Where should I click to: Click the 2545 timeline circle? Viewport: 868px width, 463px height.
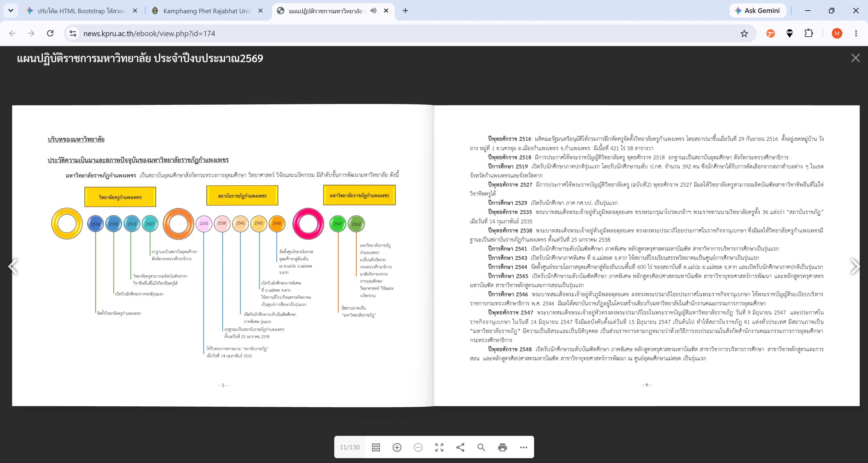pyautogui.click(x=277, y=223)
